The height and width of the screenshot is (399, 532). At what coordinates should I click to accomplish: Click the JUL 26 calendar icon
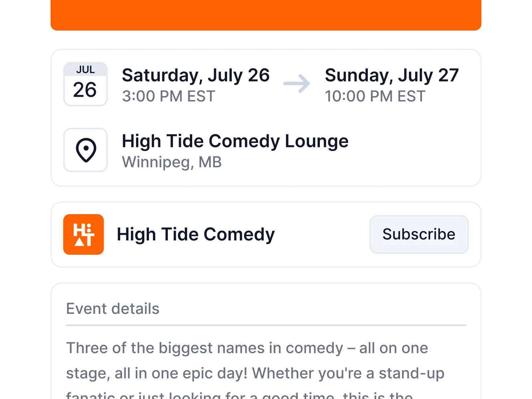[x=85, y=84]
